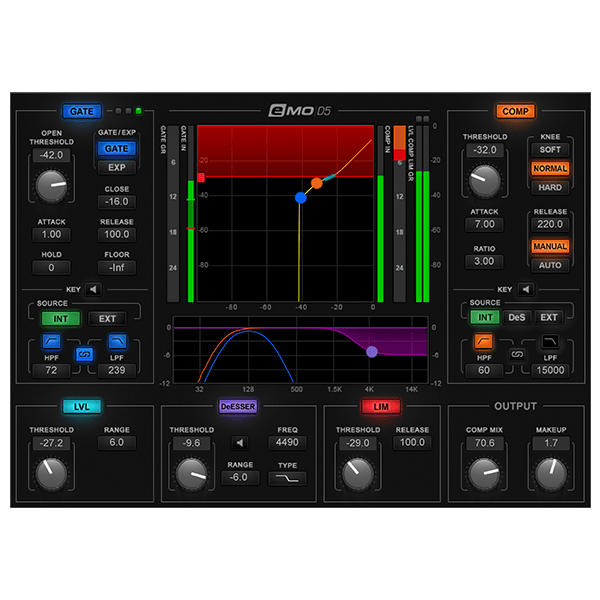The height and width of the screenshot is (600, 600).
Task: Click the Comp ATTACK value 7.00
Action: tap(484, 224)
